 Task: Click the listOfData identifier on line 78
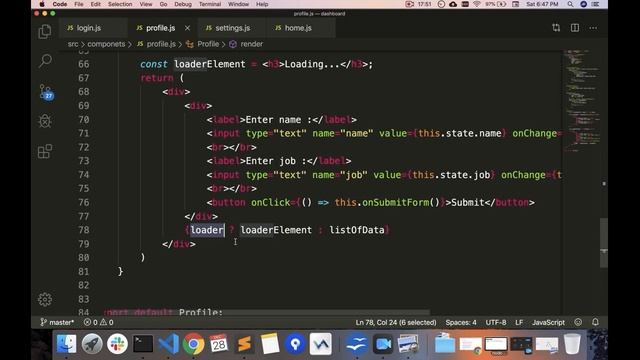(x=357, y=230)
